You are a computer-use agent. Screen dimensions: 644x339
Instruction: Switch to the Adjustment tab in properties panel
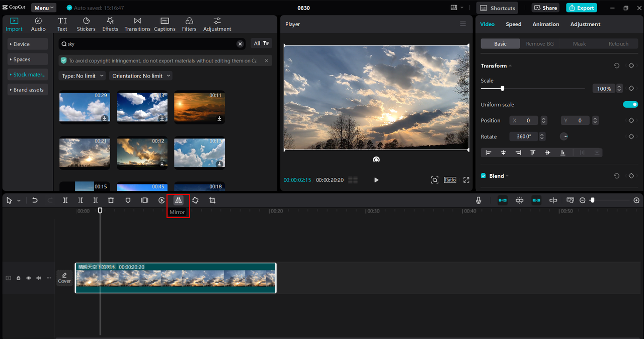[x=585, y=24]
